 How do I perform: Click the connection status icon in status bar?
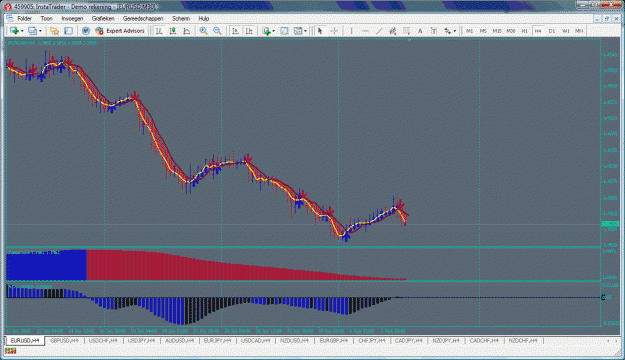point(10,351)
